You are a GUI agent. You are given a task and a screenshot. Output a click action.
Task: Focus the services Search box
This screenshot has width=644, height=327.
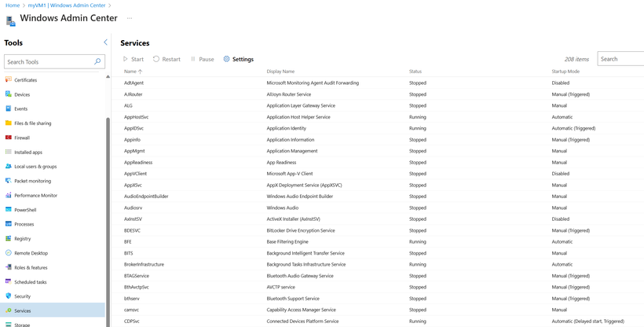click(620, 59)
